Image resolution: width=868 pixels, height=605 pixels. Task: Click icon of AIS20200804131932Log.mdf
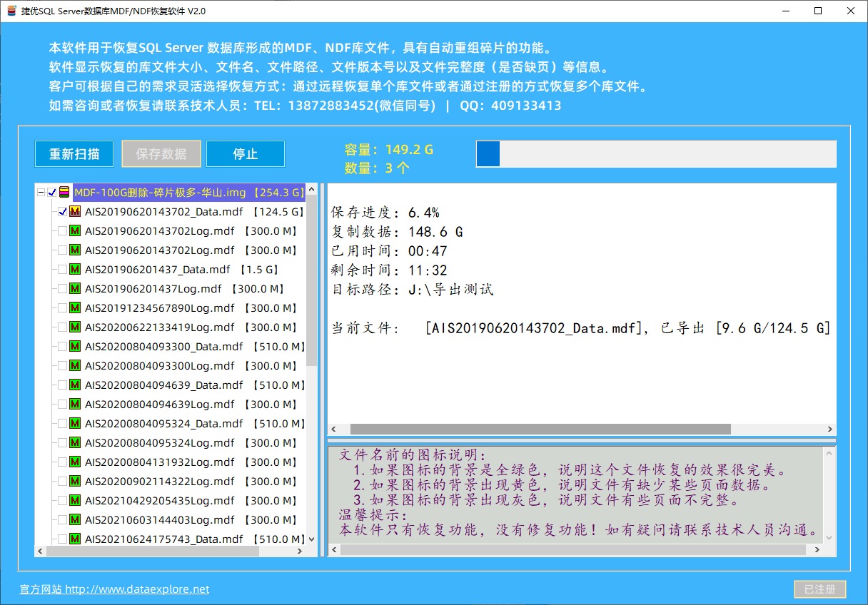(74, 462)
